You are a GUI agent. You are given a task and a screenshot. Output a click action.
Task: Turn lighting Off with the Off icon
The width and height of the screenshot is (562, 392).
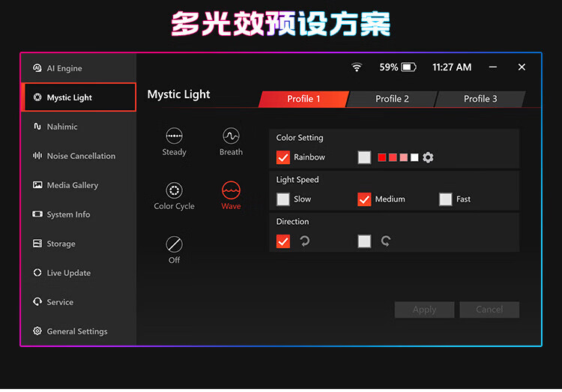click(x=174, y=250)
